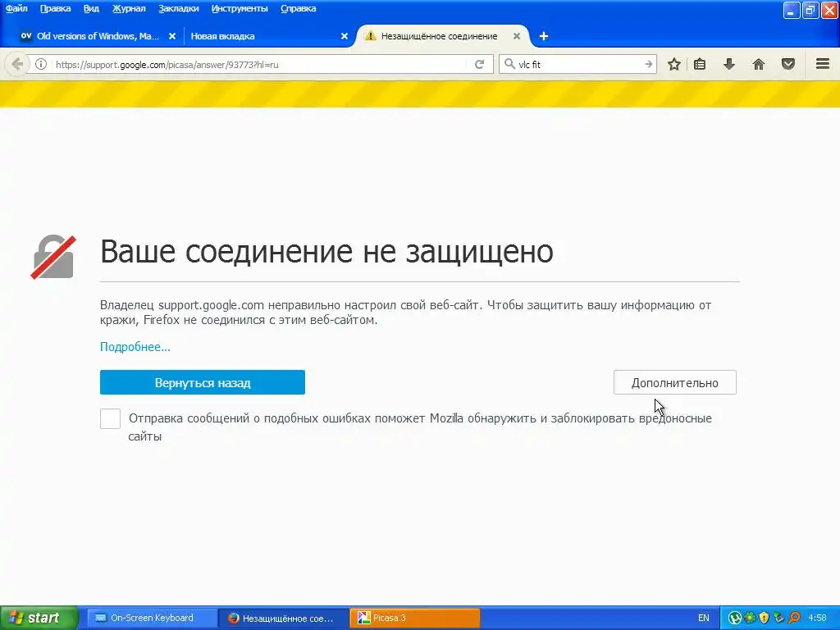840x630 pixels.
Task: Reload the current page
Action: [x=479, y=64]
